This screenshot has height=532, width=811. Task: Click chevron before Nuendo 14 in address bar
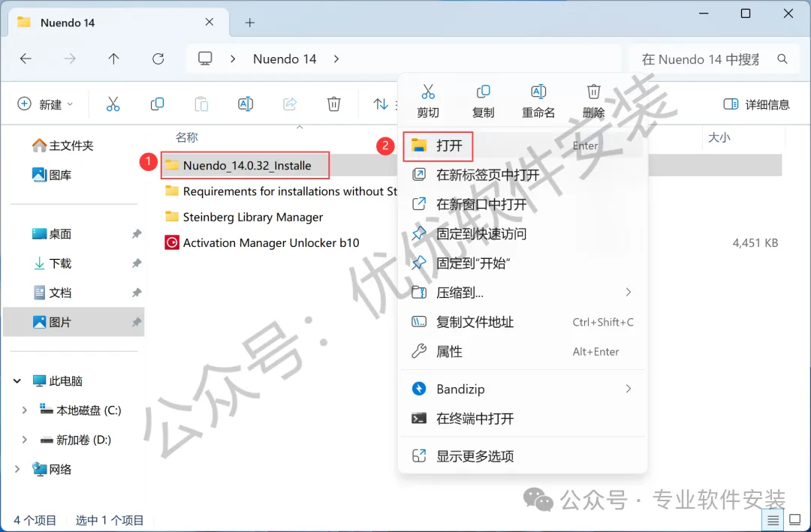tap(233, 59)
